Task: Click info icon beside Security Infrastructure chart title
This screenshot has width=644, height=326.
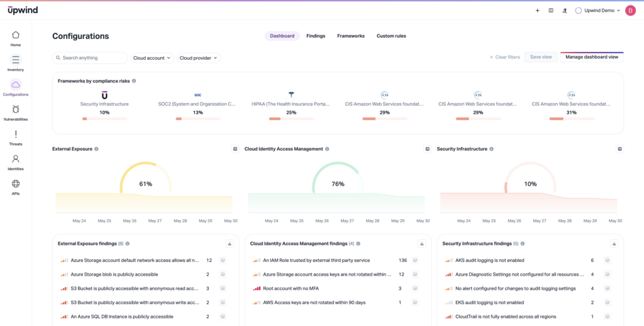Action: pyautogui.click(x=492, y=149)
